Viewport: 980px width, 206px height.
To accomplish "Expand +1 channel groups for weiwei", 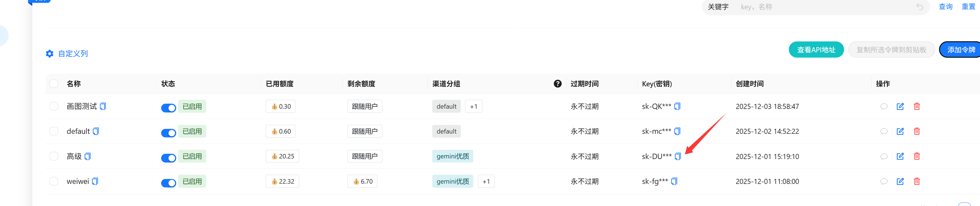I will 486,181.
